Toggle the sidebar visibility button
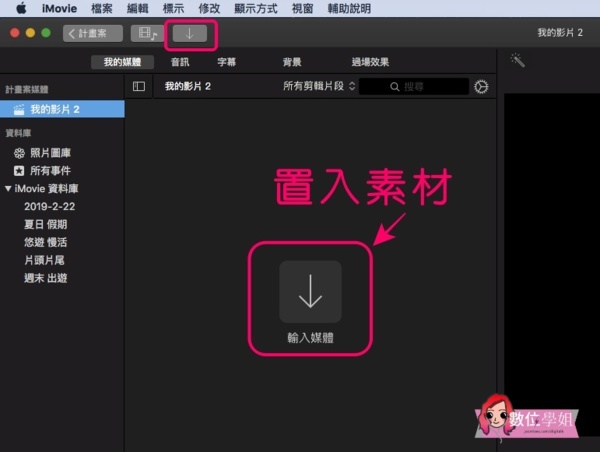Image resolution: width=600 pixels, height=452 pixels. tap(139, 87)
